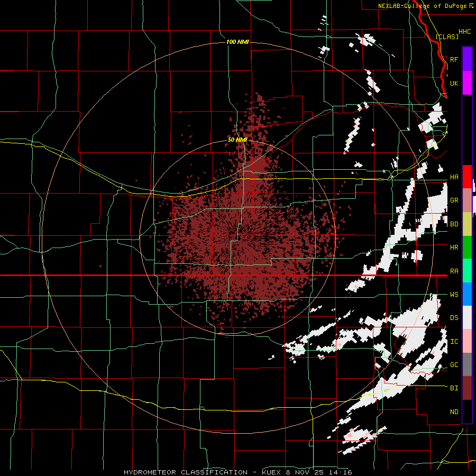Click the GR dusty pink color swatch
The width and height of the screenshot is (476, 476).
click(467, 200)
